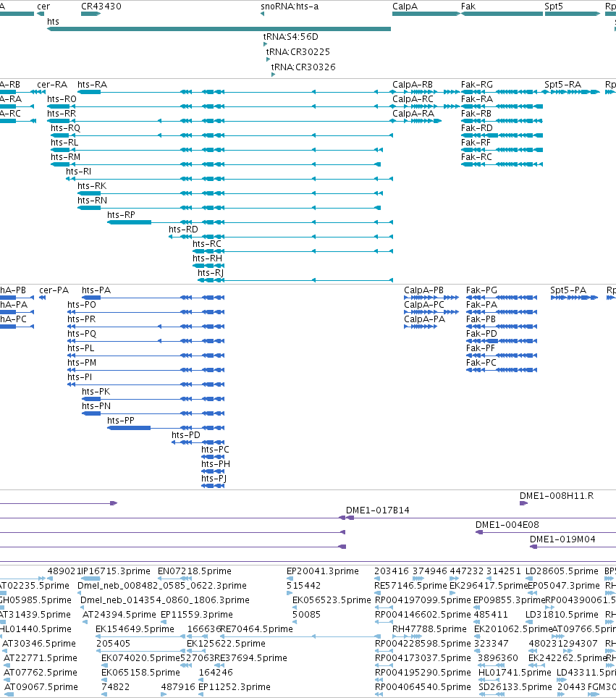
Task: Select the hts-RJ transcript label
Action: [211, 273]
